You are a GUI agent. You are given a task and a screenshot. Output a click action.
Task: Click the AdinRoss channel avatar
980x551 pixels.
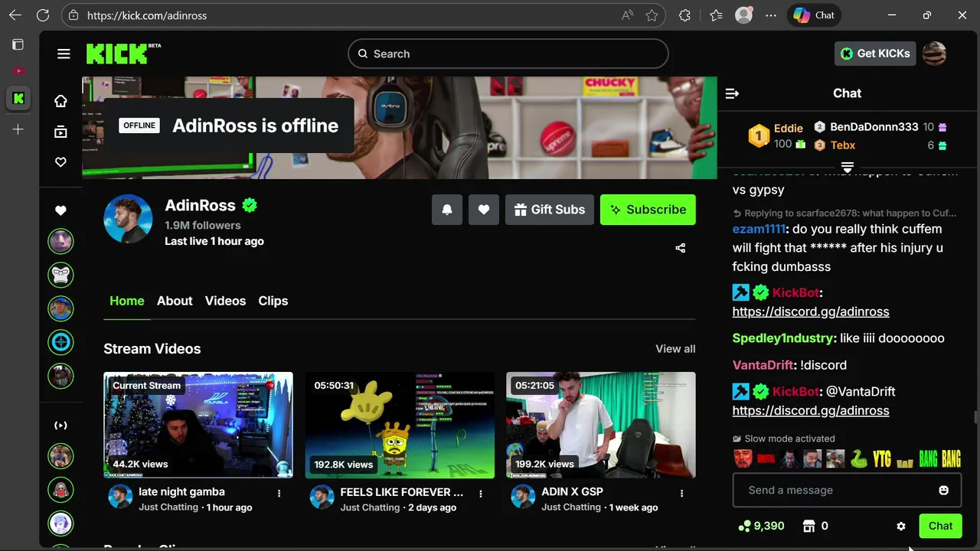pyautogui.click(x=128, y=219)
